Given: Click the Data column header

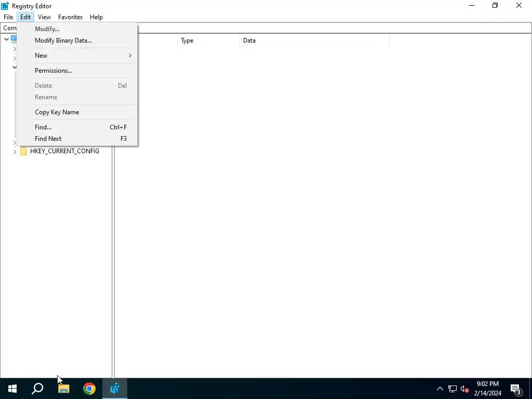Looking at the screenshot, I should tap(314, 41).
